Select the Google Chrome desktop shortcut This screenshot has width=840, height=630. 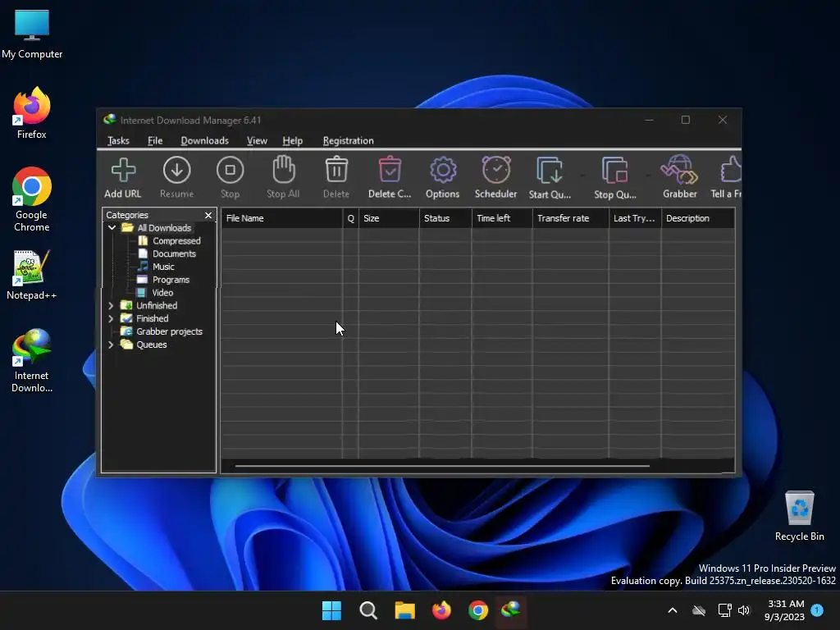tap(32, 199)
